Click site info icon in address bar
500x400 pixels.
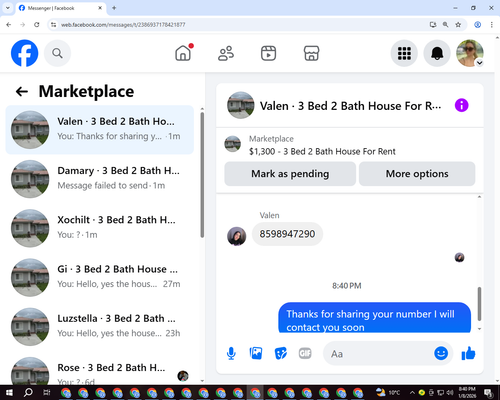53,25
